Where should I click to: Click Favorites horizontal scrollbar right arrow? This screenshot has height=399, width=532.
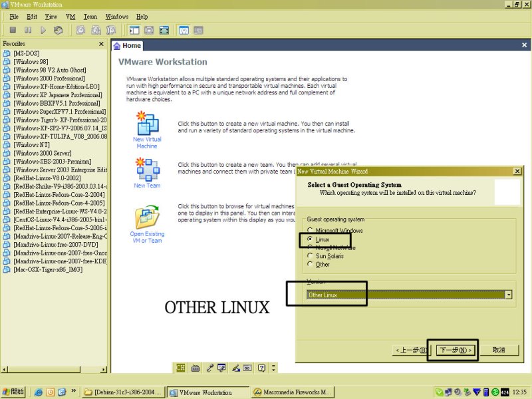tap(104, 370)
